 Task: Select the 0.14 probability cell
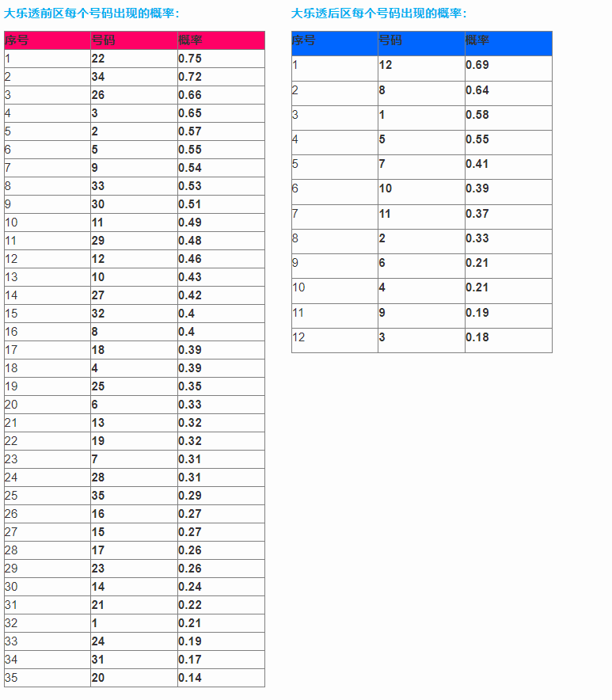click(190, 678)
